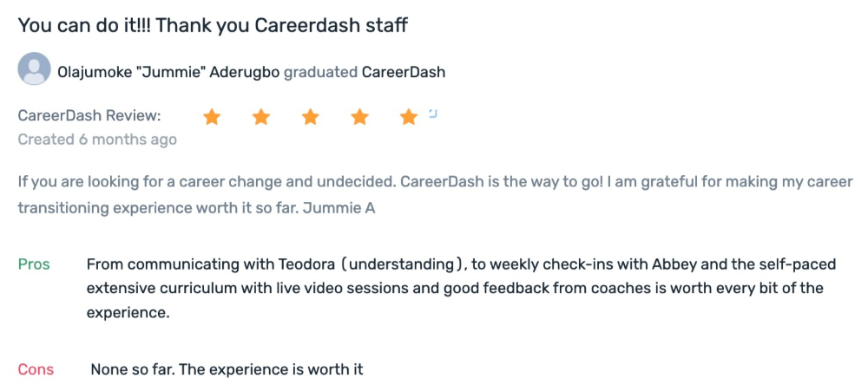Select the green Pros label
The width and height of the screenshot is (868, 391).
(34, 264)
